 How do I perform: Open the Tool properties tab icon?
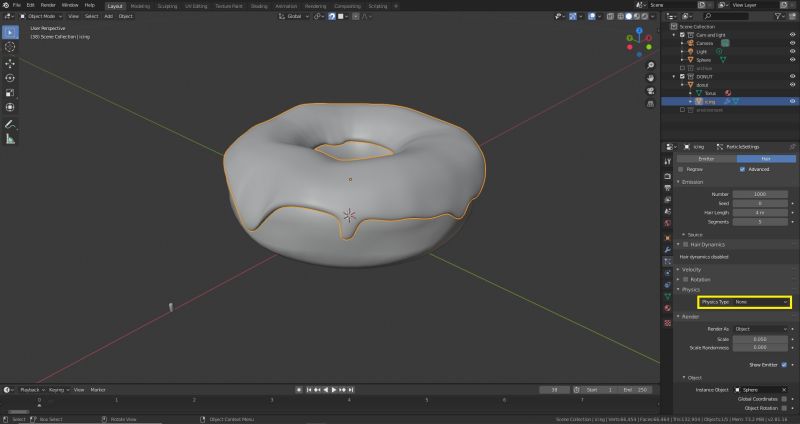[667, 161]
